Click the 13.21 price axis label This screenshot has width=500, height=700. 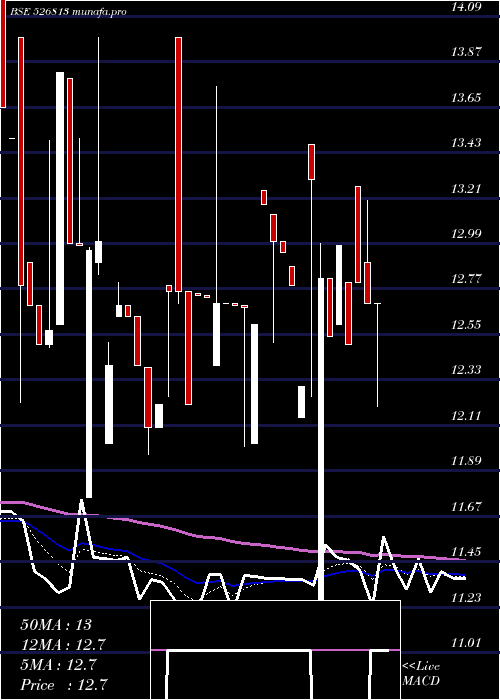tap(467, 188)
